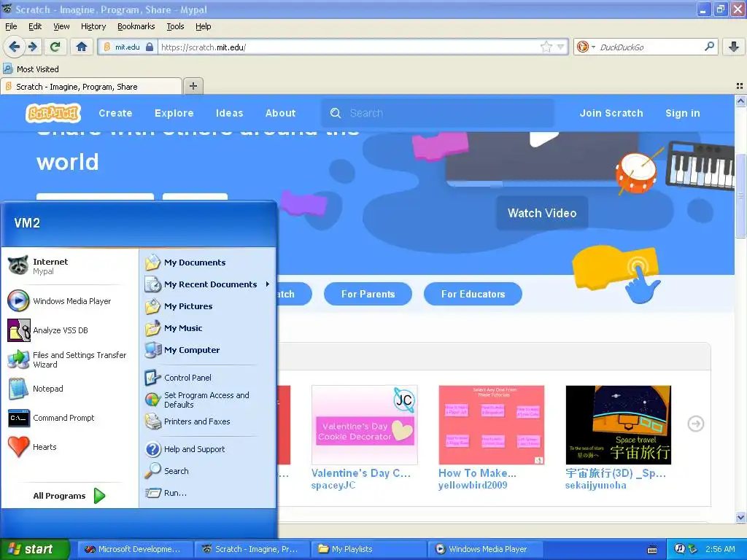Viewport: 747px width, 560px height.
Task: Click the DuckDuckGo search input box
Action: 649,47
